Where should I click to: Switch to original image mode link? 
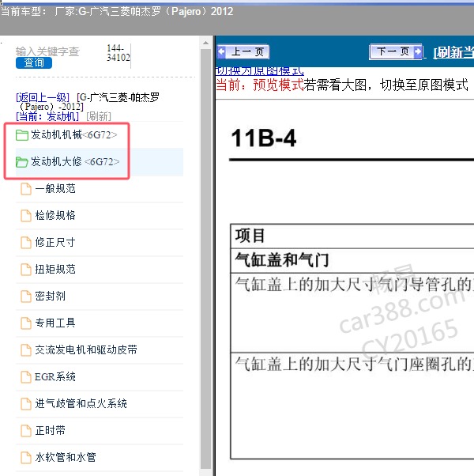(260, 71)
